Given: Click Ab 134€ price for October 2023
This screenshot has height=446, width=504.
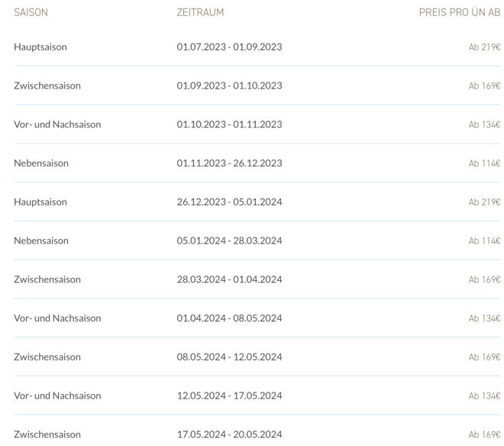Looking at the screenshot, I should [484, 124].
